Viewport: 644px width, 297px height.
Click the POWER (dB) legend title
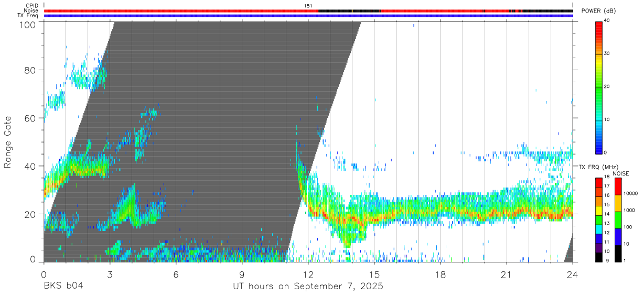tap(599, 11)
